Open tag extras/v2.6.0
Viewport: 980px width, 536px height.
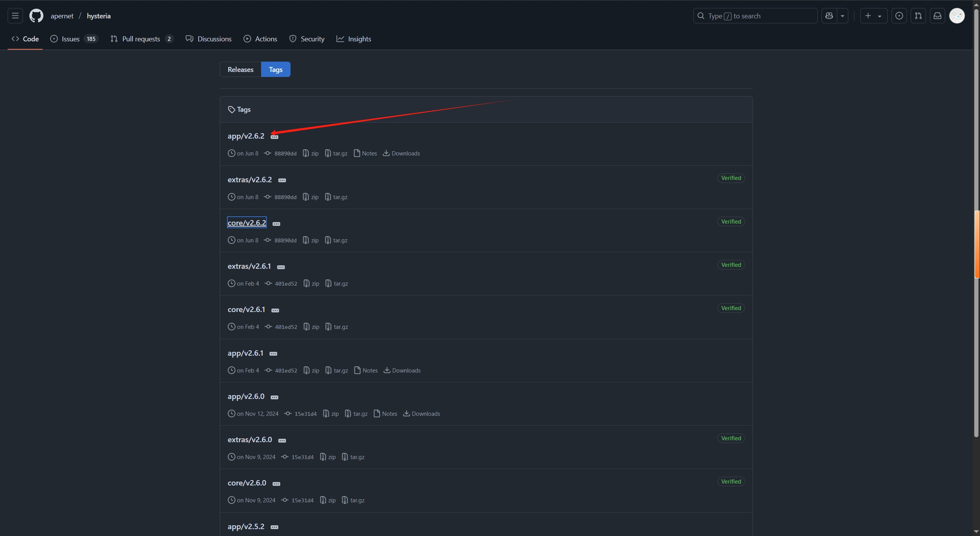[x=250, y=440]
